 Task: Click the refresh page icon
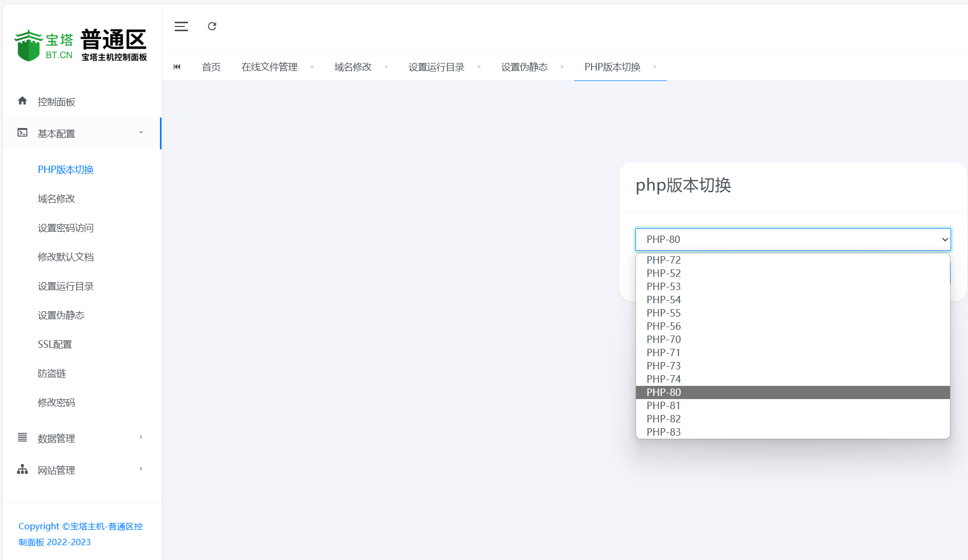pos(212,26)
